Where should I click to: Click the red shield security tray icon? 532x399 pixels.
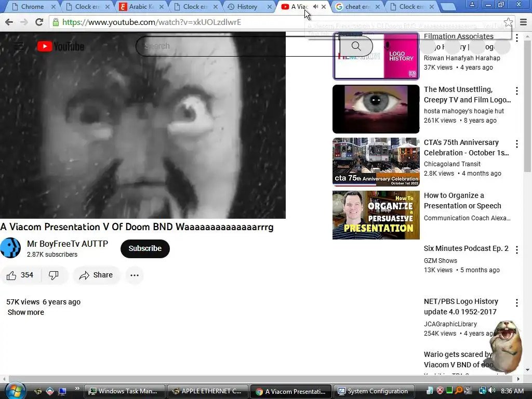point(440,391)
